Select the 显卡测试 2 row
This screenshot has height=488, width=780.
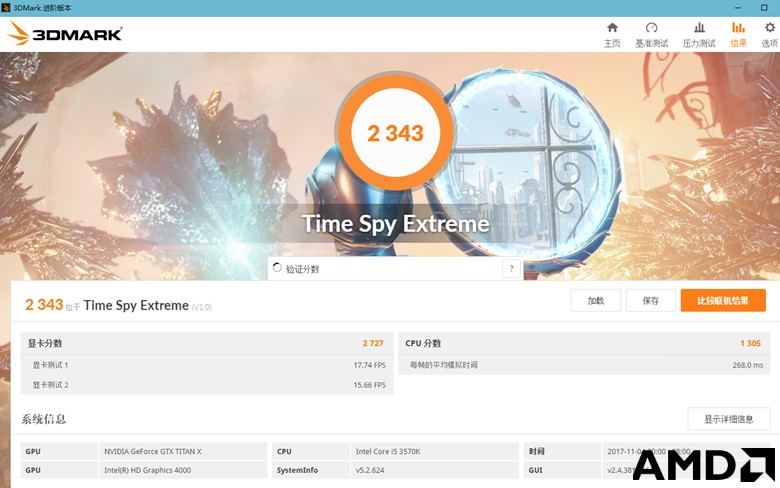(207, 385)
